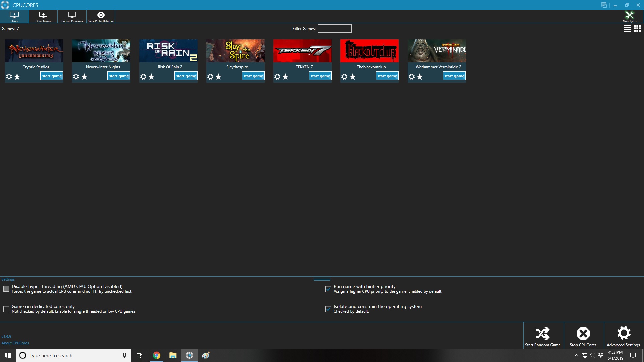The image size is (644, 362).
Task: Click the Blackout Club cover thumbnail
Action: click(370, 51)
